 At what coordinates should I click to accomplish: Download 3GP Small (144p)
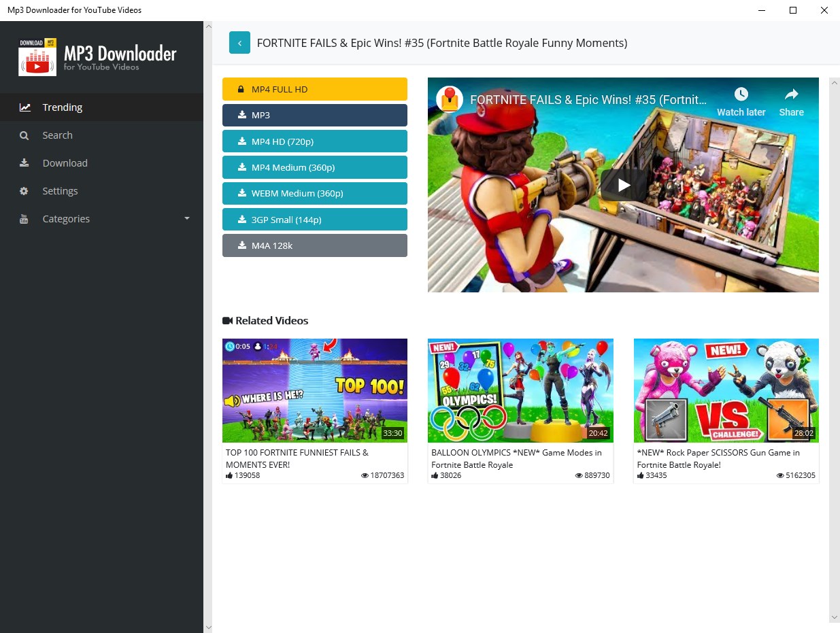click(315, 220)
